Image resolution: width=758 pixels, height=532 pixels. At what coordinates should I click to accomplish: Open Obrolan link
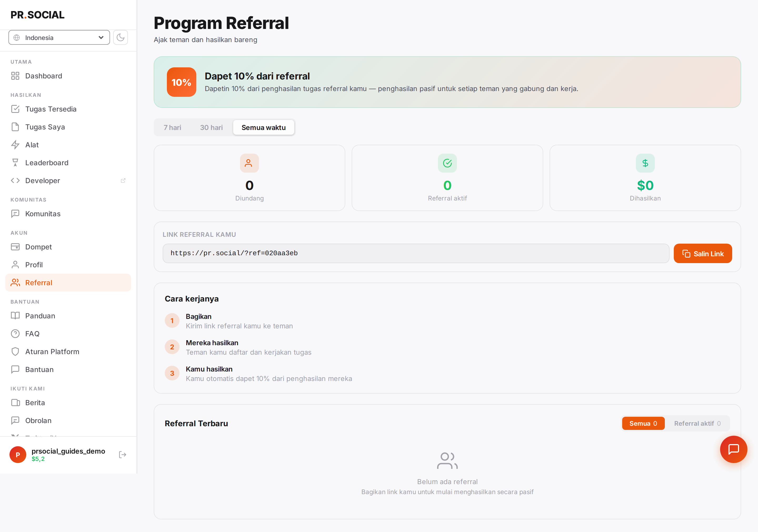tap(68, 420)
